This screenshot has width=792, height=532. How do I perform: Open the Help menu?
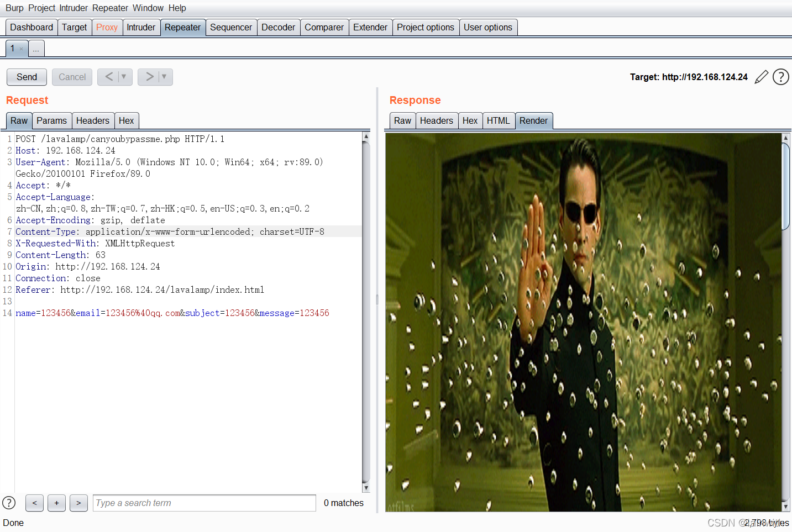pos(177,8)
